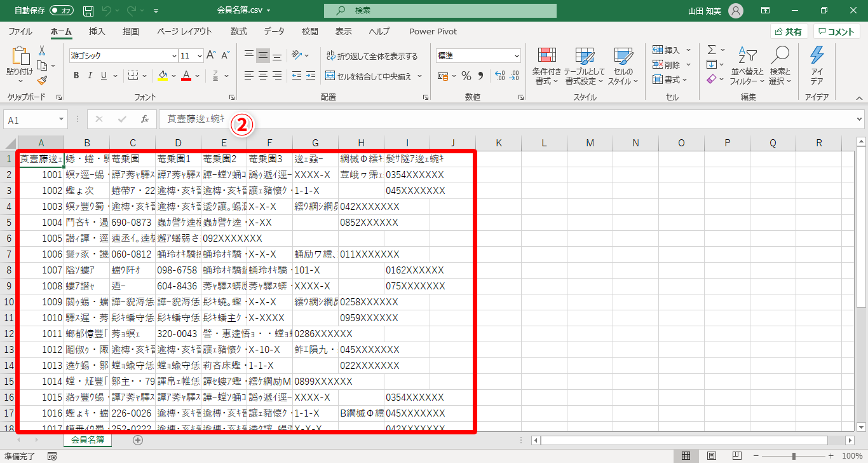The image size is (868, 463).
Task: Click the Cut scissors icon
Action: [42, 51]
